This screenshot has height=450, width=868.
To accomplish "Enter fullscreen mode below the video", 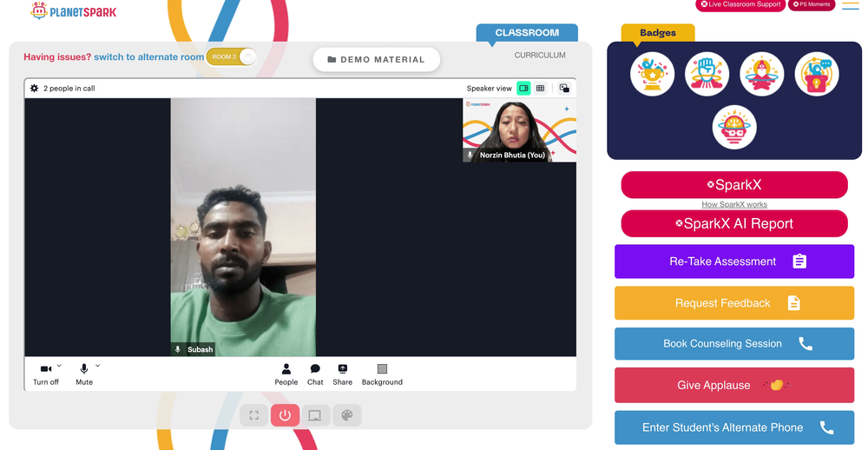I will coord(254,415).
